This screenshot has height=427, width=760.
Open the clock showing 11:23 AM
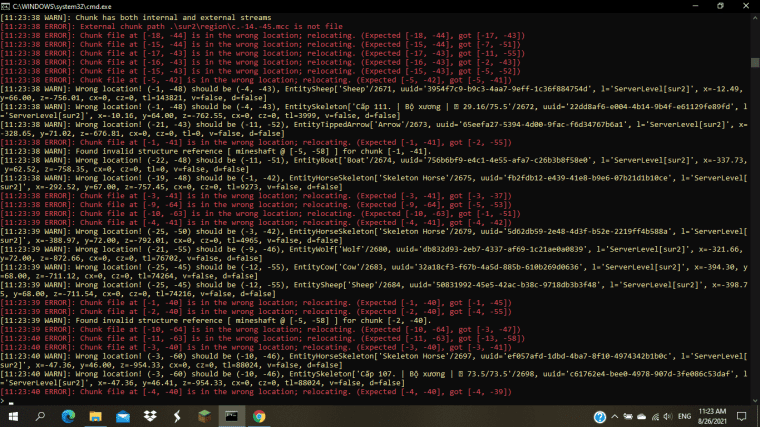point(715,415)
